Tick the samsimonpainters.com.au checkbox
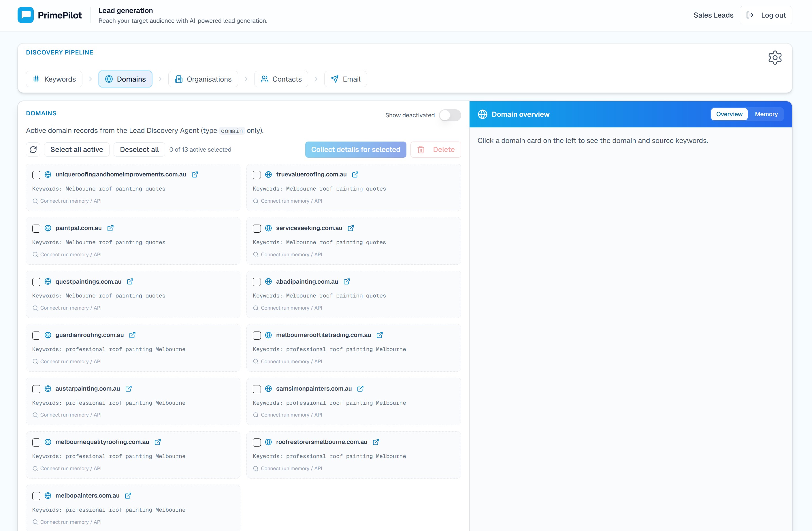Screen dimensions: 812x531 tap(257, 389)
